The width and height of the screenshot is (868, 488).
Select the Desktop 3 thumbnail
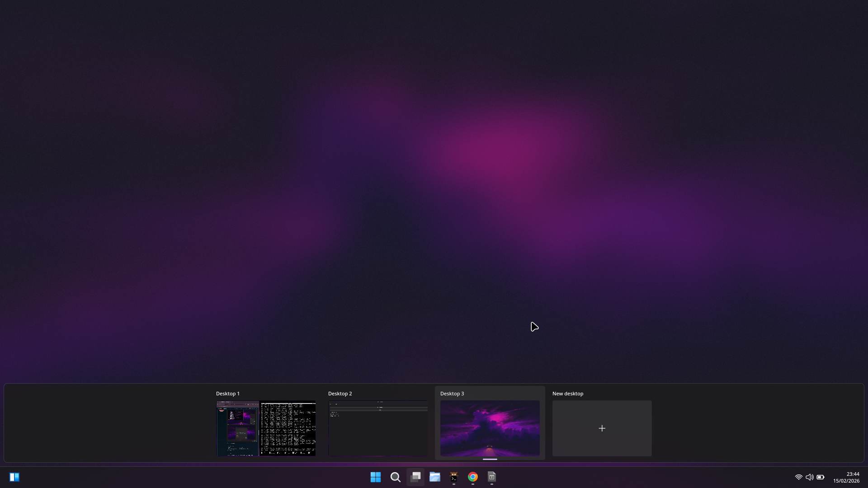(490, 428)
